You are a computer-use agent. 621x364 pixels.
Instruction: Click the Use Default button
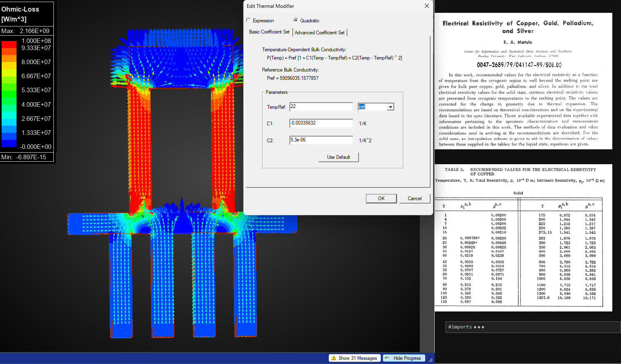(x=339, y=157)
